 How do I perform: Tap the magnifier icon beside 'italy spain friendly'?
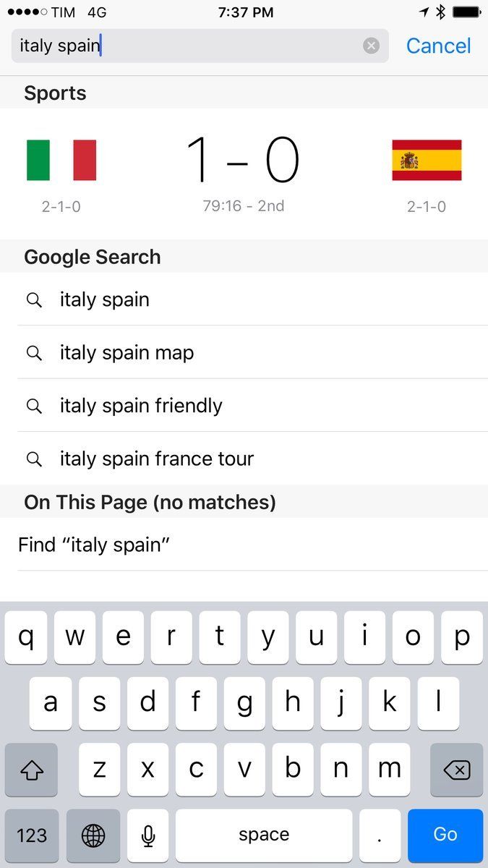[x=34, y=406]
